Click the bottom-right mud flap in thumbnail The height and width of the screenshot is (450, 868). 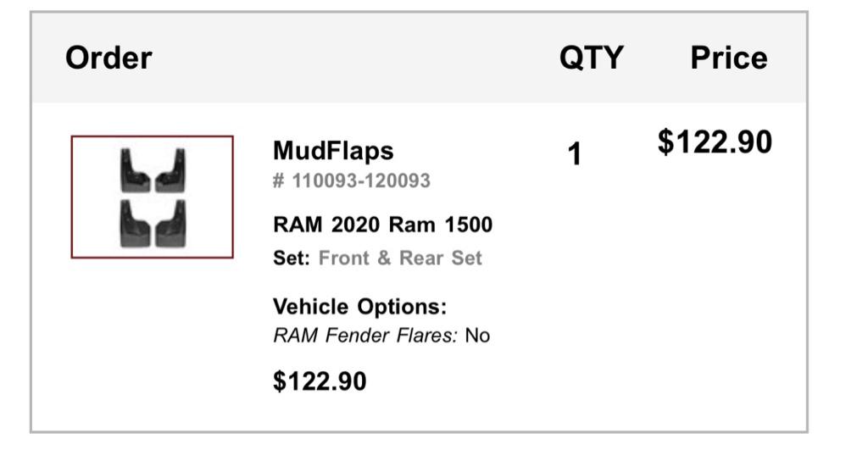170,224
